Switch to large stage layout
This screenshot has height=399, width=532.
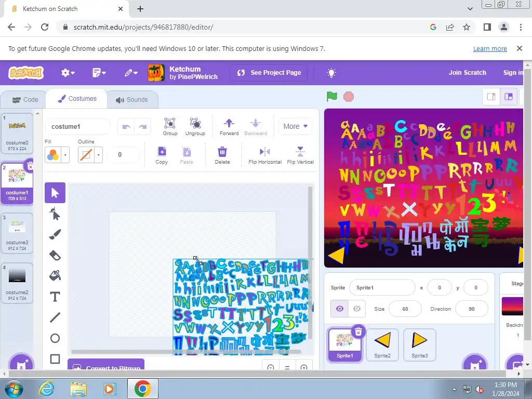pyautogui.click(x=508, y=97)
